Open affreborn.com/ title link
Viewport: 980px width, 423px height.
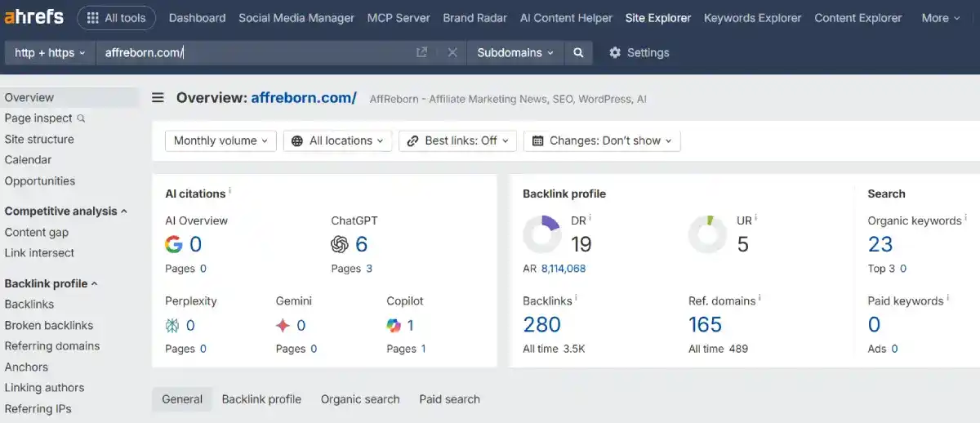304,98
